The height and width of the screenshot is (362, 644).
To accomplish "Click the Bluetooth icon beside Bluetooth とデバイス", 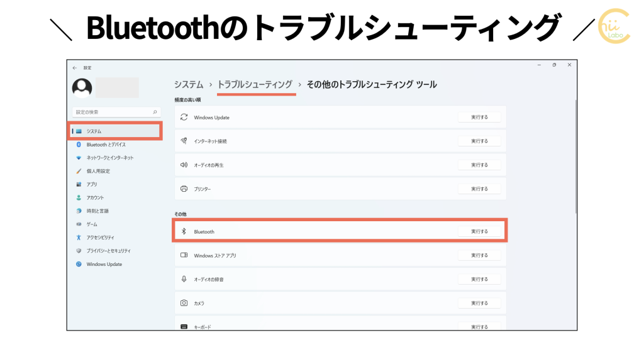I will (x=79, y=145).
